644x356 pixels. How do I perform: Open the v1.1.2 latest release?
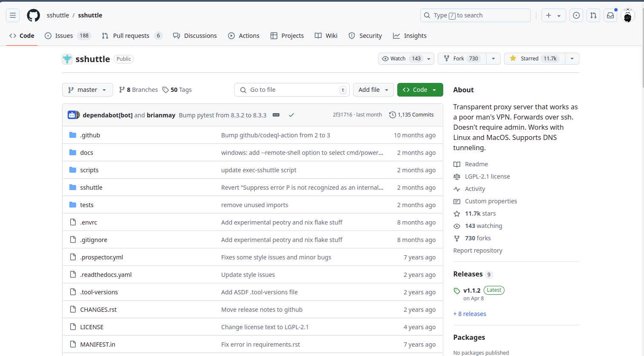point(472,290)
